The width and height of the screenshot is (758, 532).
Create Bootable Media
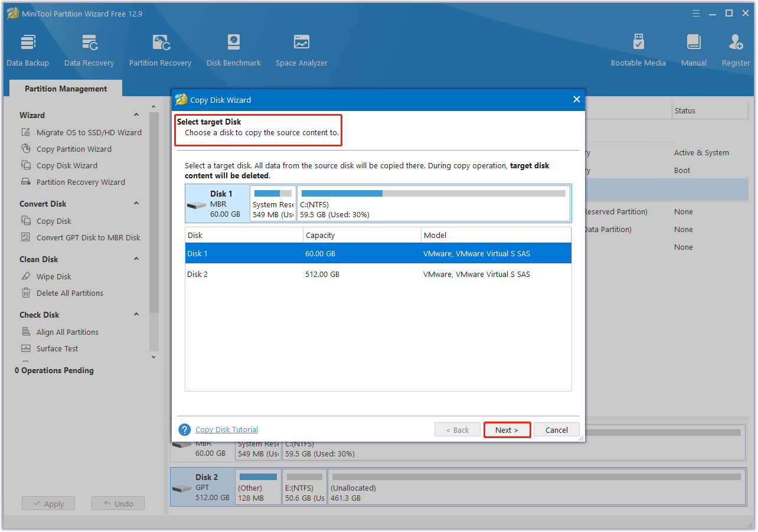638,48
